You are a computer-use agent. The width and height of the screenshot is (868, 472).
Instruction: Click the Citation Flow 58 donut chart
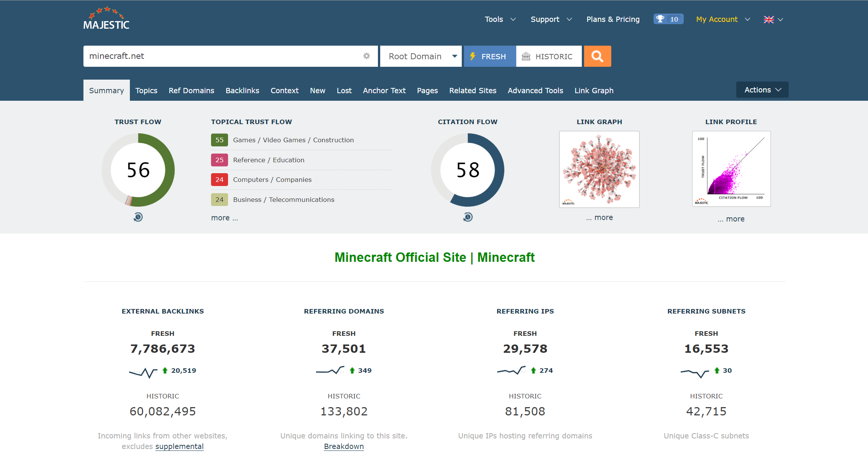pos(468,170)
